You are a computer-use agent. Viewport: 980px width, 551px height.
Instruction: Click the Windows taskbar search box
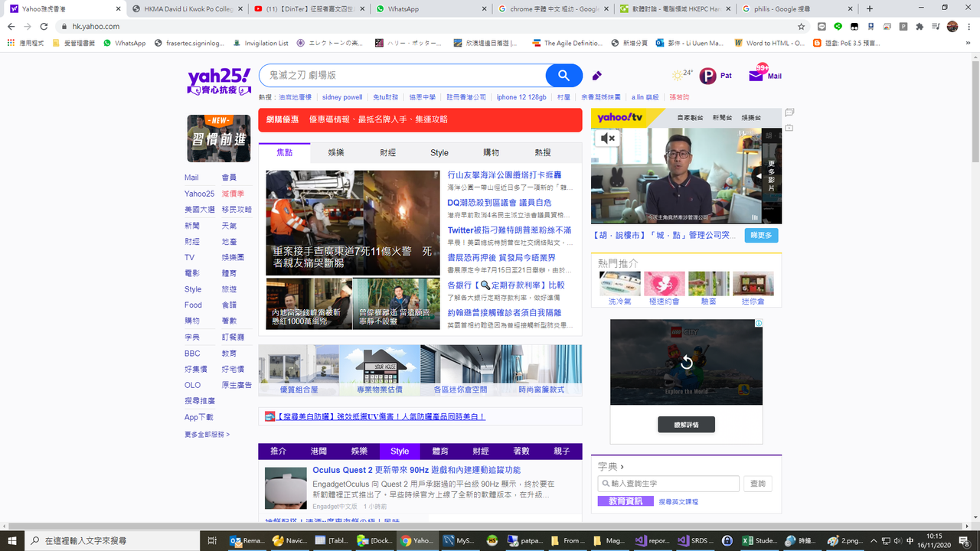(113, 540)
